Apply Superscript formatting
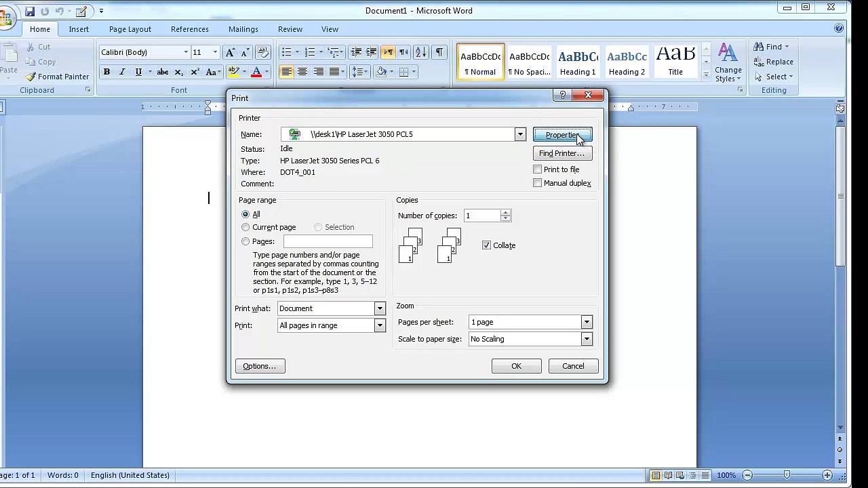This screenshot has height=488, width=868. click(195, 72)
